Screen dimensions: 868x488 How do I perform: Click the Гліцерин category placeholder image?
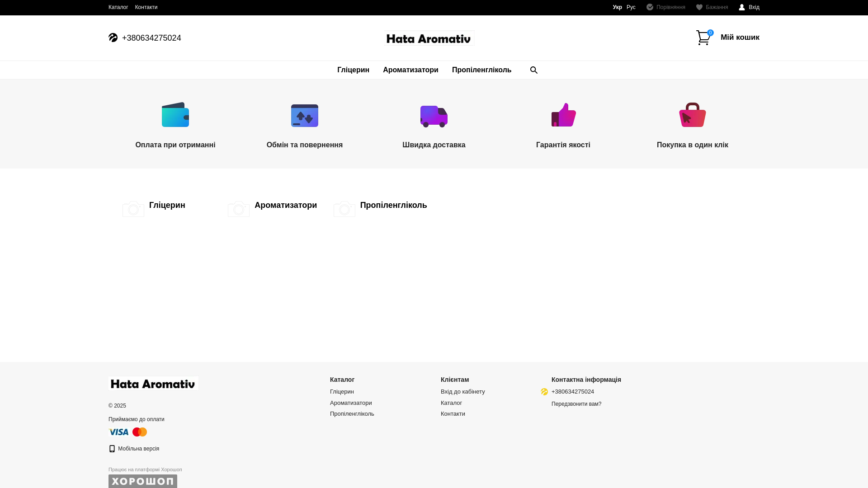pos(133,209)
